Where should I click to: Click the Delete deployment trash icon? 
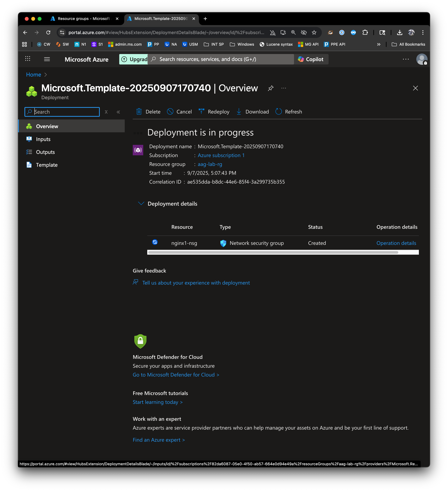(139, 112)
